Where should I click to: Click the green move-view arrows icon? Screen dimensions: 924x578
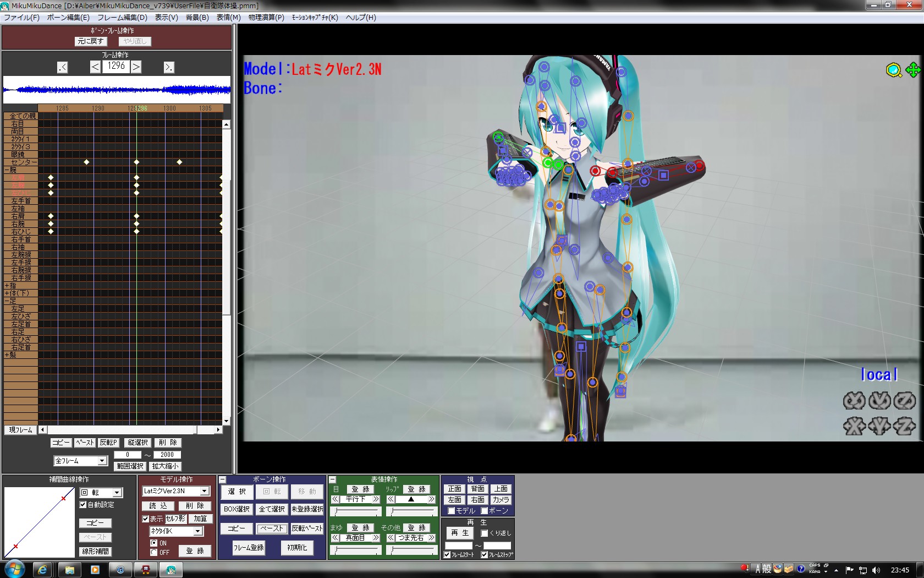click(913, 70)
